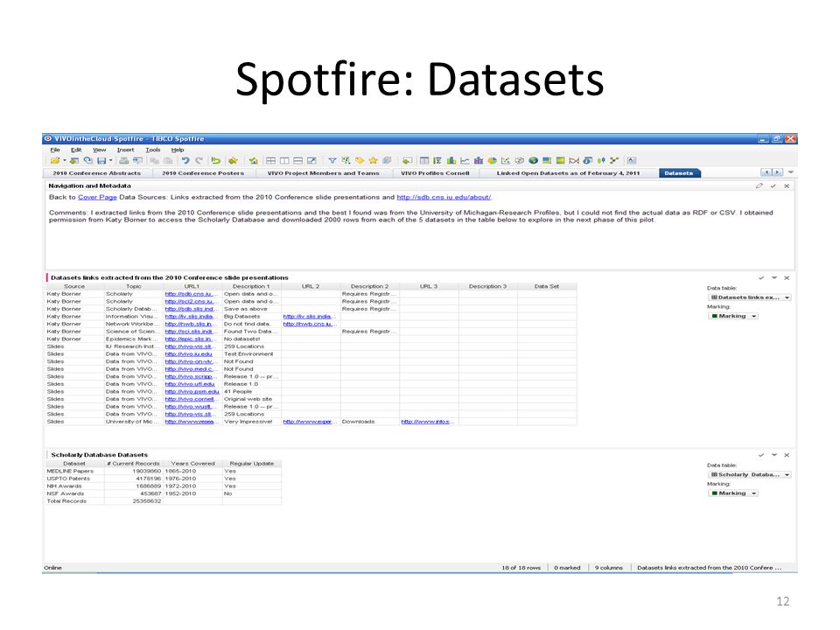Select the Datasets tab
The height and width of the screenshot is (630, 840).
679,173
